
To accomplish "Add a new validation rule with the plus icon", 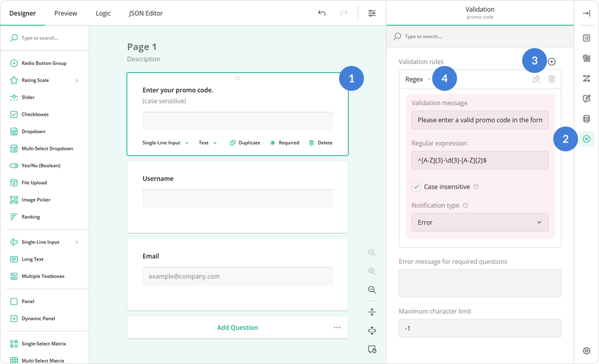I will click(x=552, y=61).
